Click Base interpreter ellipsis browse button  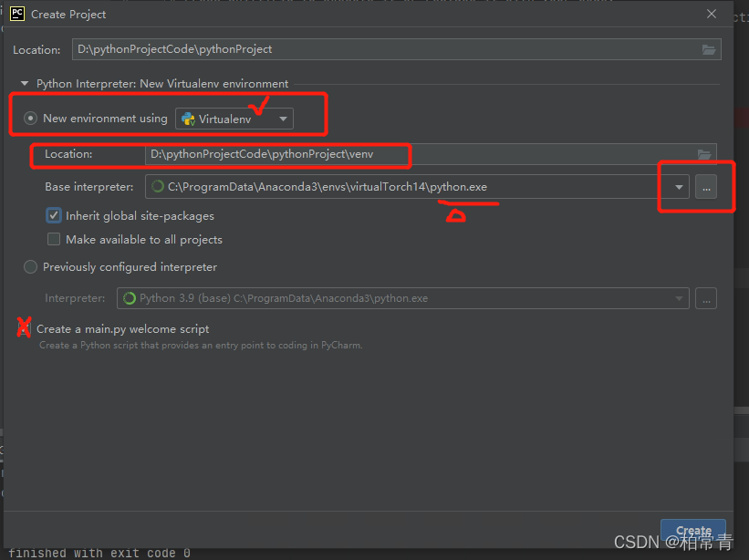(706, 187)
